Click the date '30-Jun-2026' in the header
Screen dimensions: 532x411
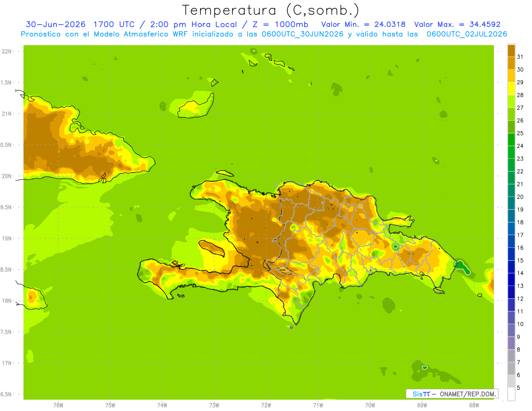pyautogui.click(x=55, y=24)
